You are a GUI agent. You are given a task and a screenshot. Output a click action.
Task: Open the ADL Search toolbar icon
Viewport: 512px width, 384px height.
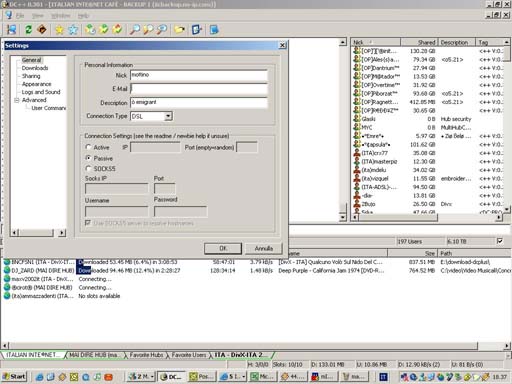click(148, 30)
